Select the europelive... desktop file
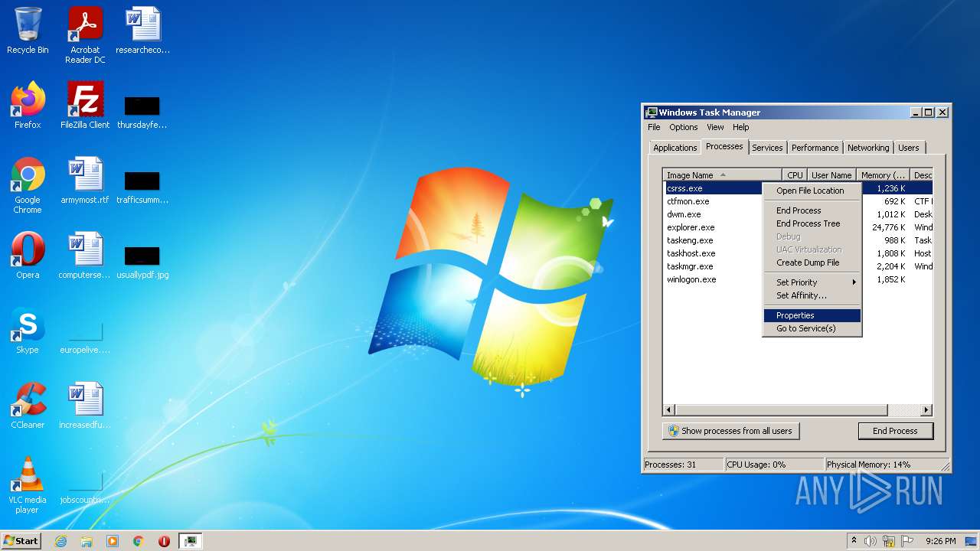 point(85,336)
